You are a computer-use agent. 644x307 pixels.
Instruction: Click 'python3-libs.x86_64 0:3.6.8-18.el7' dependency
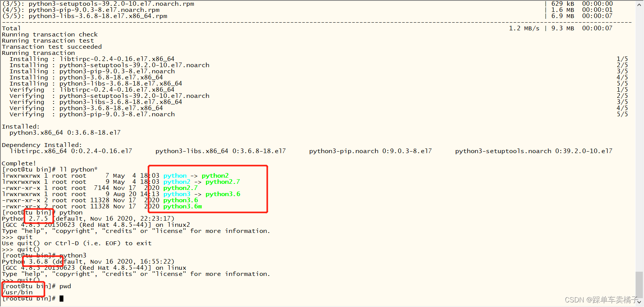[221, 151]
